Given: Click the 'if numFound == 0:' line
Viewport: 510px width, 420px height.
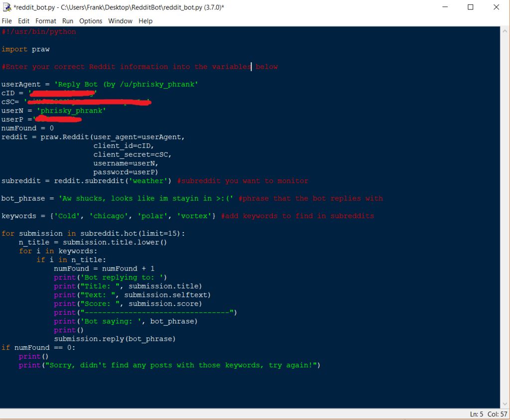Looking at the screenshot, I should 38,348.
